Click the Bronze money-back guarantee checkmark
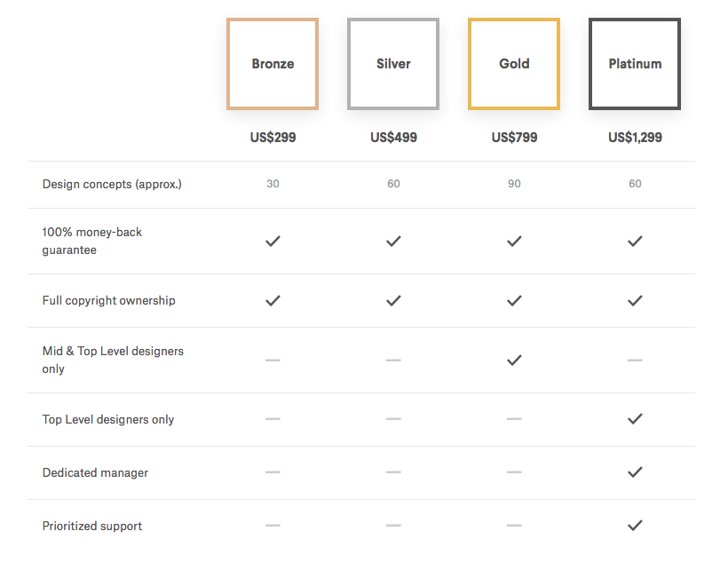Viewport: 728px width, 563px height. click(x=273, y=241)
